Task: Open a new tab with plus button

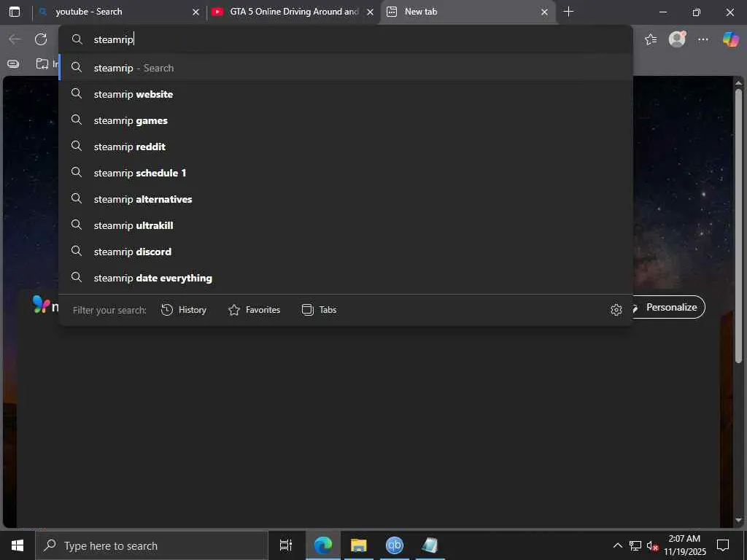Action: [568, 12]
